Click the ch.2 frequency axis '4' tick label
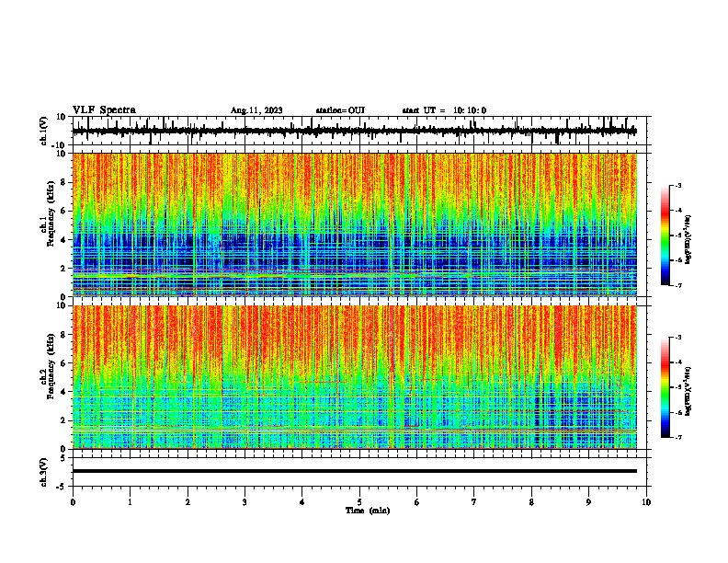This screenshot has height=563, width=728. pyautogui.click(x=63, y=392)
